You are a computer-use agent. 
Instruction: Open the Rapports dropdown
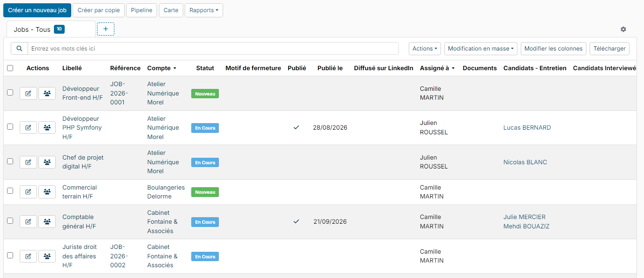point(204,10)
